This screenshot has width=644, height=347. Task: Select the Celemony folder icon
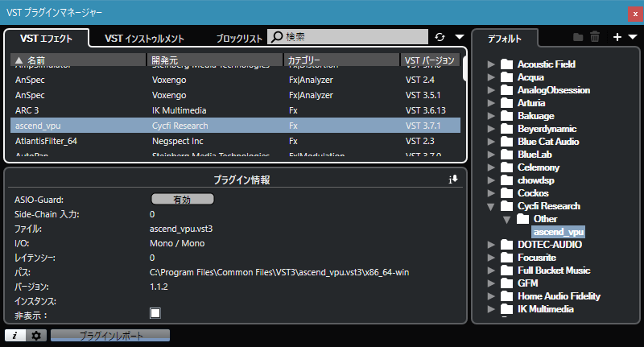pyautogui.click(x=507, y=167)
